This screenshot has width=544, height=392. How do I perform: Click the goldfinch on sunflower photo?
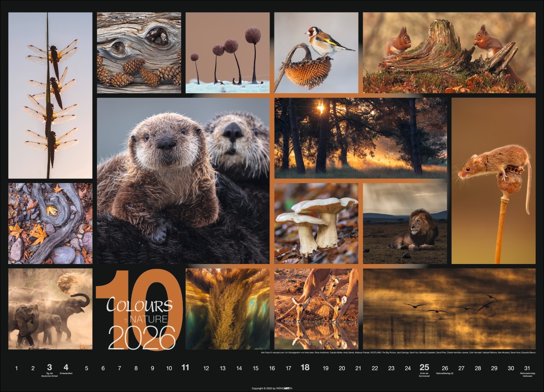tap(316, 53)
